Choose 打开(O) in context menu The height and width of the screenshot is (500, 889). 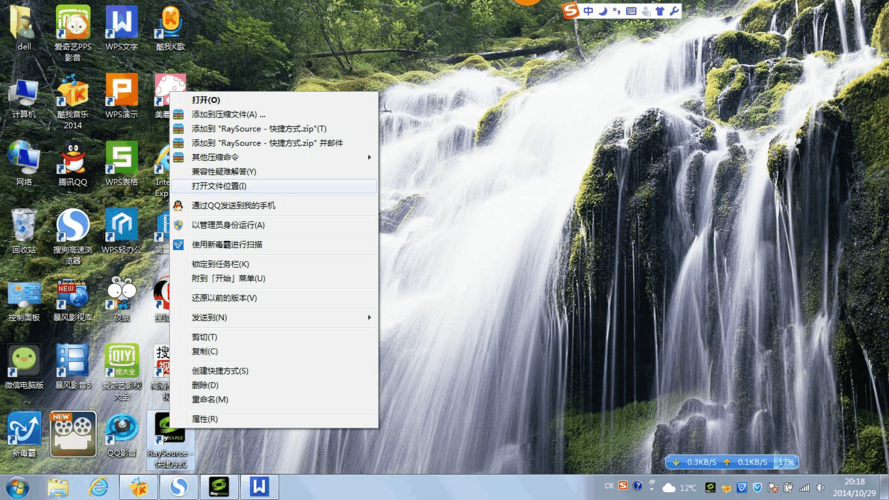point(274,100)
